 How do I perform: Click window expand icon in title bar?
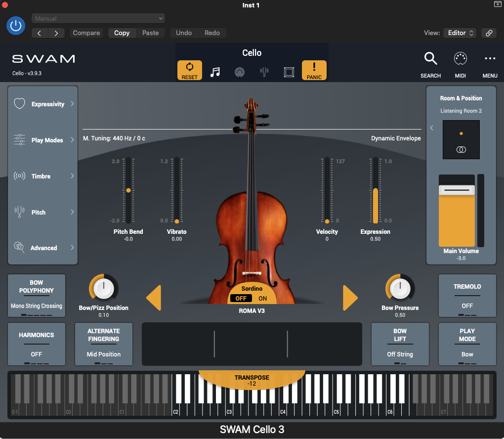pyautogui.click(x=497, y=4)
